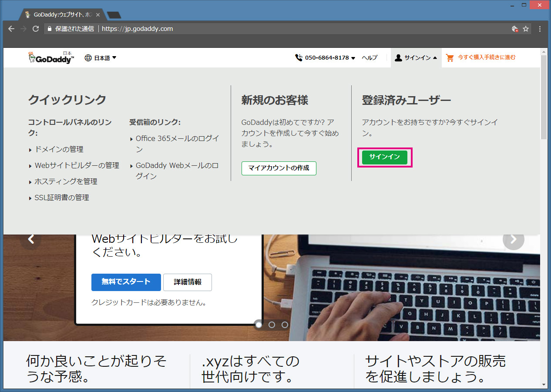551x392 pixels.
Task: Click the 新規のお客様 heading
Action: point(275,101)
